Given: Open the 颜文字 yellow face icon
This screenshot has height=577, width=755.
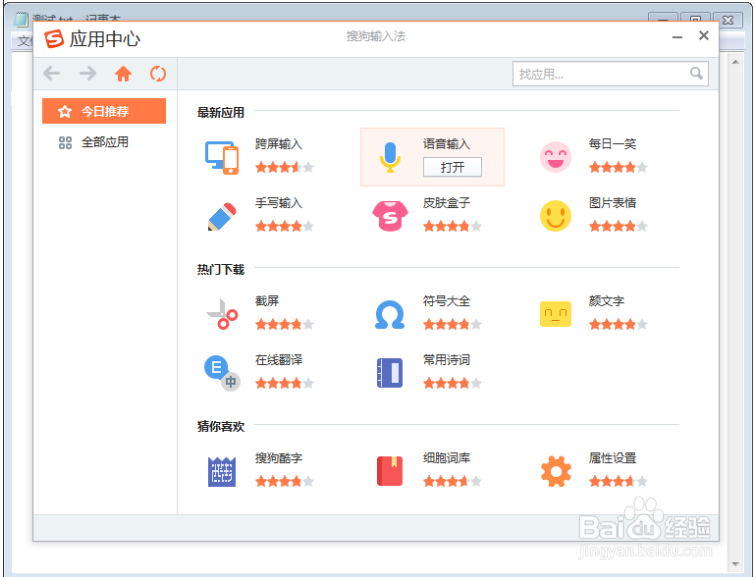Looking at the screenshot, I should (x=555, y=314).
